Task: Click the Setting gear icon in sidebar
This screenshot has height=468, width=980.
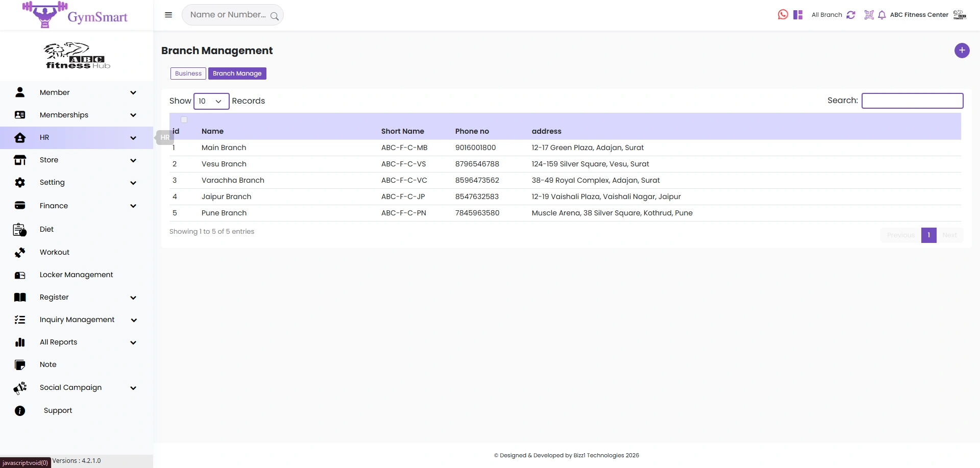Action: tap(20, 182)
